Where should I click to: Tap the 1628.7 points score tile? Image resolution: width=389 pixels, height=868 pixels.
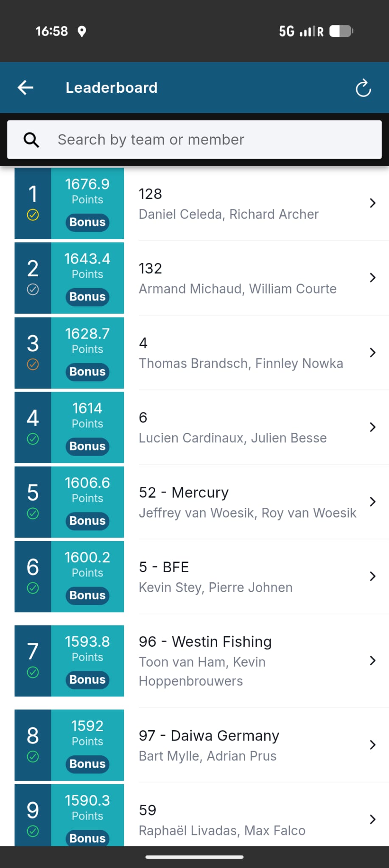[x=87, y=353]
